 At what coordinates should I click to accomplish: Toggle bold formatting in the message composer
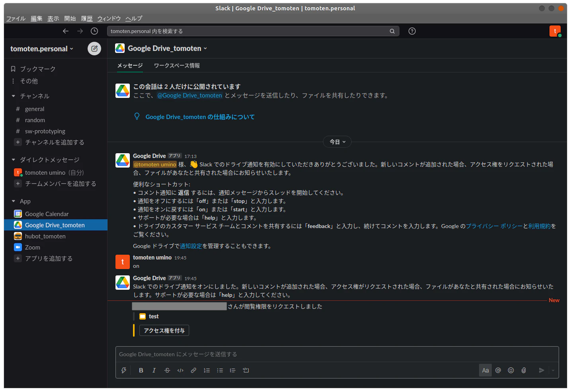141,370
